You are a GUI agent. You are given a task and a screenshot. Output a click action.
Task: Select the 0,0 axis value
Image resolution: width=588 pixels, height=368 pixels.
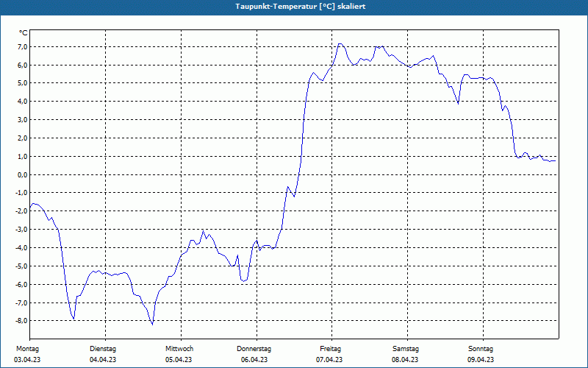(x=21, y=174)
